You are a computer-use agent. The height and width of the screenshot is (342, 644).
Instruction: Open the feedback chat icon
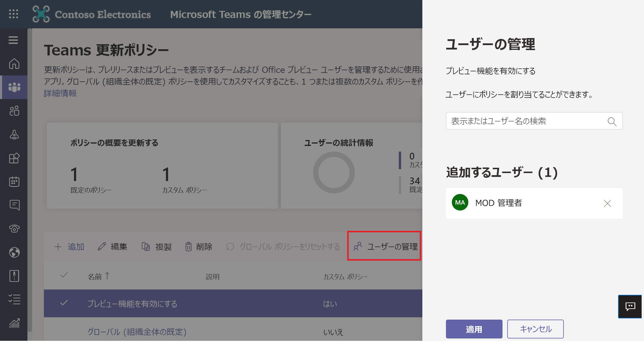point(630,307)
